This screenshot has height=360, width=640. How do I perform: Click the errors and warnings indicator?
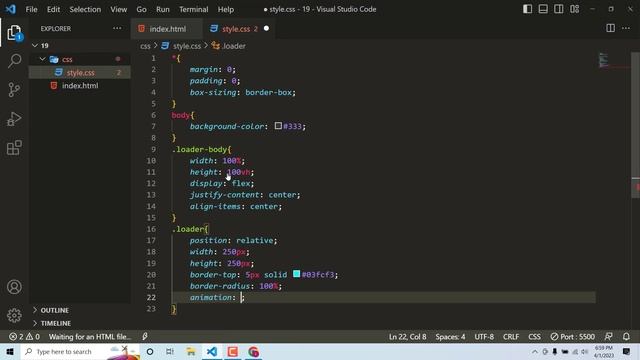tap(24, 337)
